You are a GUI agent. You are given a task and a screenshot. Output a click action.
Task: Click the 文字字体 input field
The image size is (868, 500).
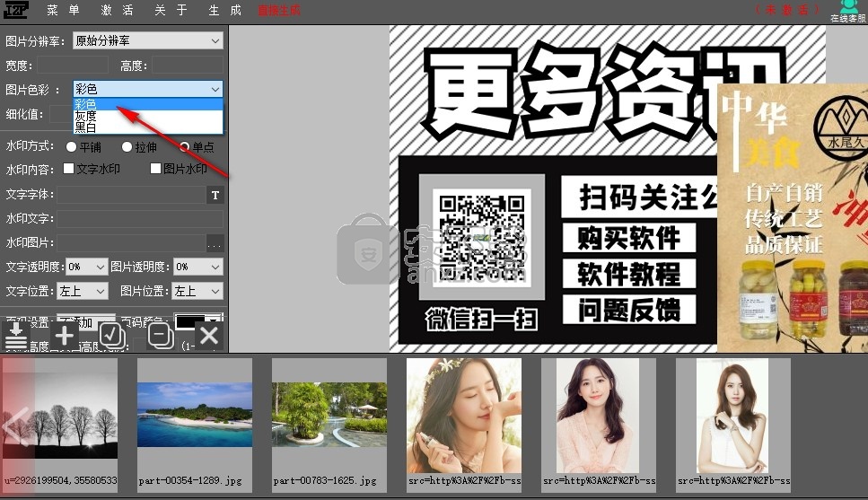point(132,195)
